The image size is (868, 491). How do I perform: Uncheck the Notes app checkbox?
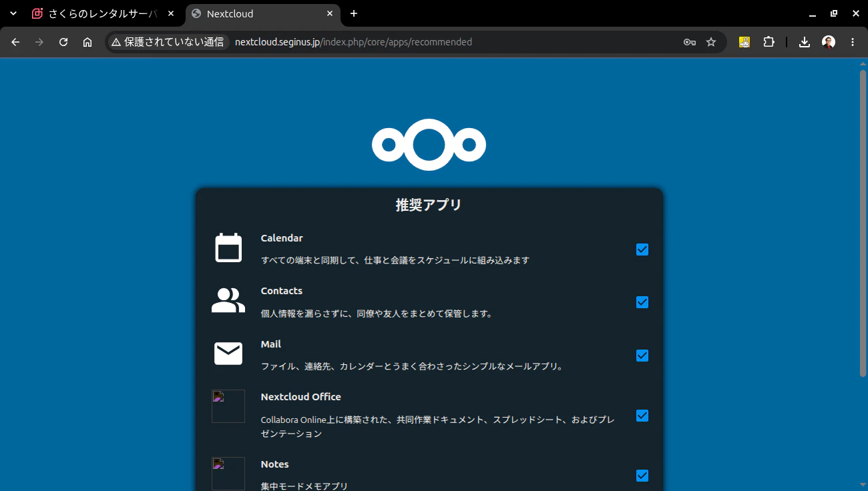point(642,476)
